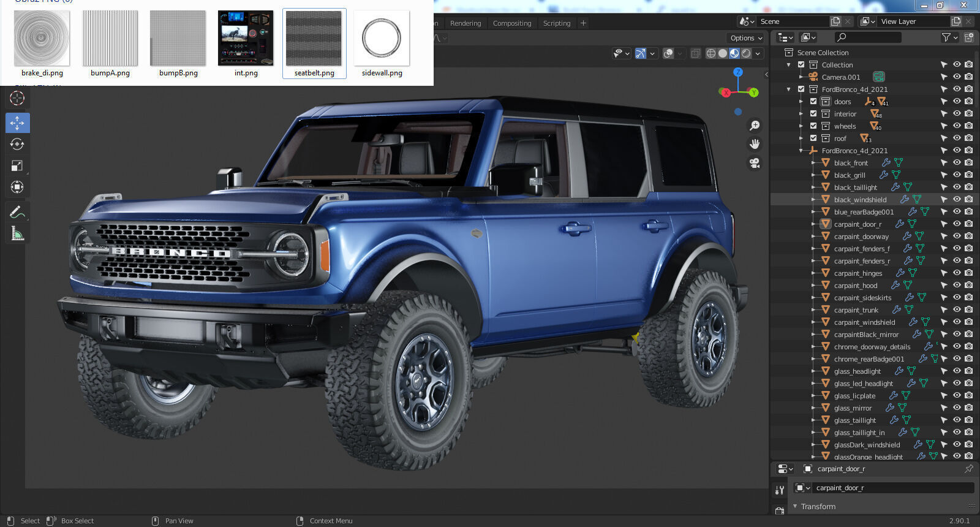The width and height of the screenshot is (980, 527).
Task: Toggle X-ray view icon
Action: point(695,54)
